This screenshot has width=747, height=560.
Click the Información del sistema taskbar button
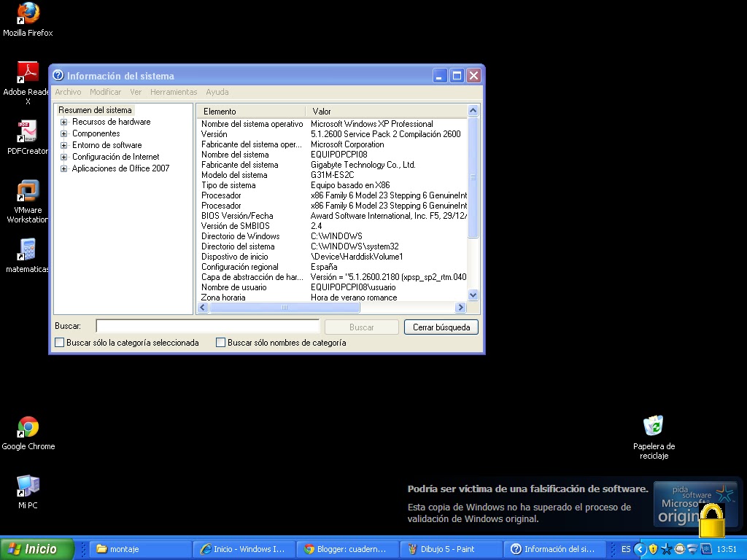(x=554, y=549)
